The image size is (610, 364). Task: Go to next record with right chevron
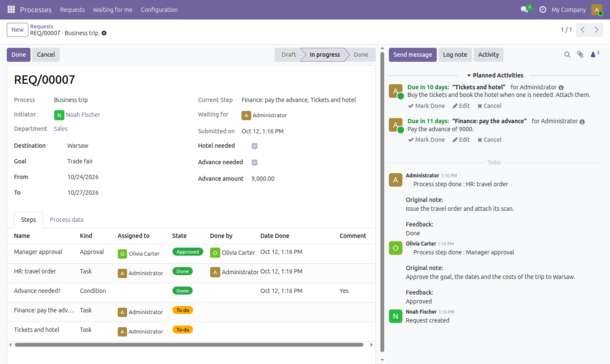click(x=596, y=30)
